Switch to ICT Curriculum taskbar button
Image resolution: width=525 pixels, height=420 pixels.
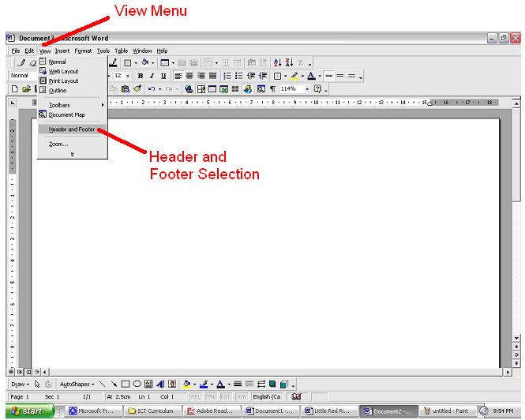152,411
